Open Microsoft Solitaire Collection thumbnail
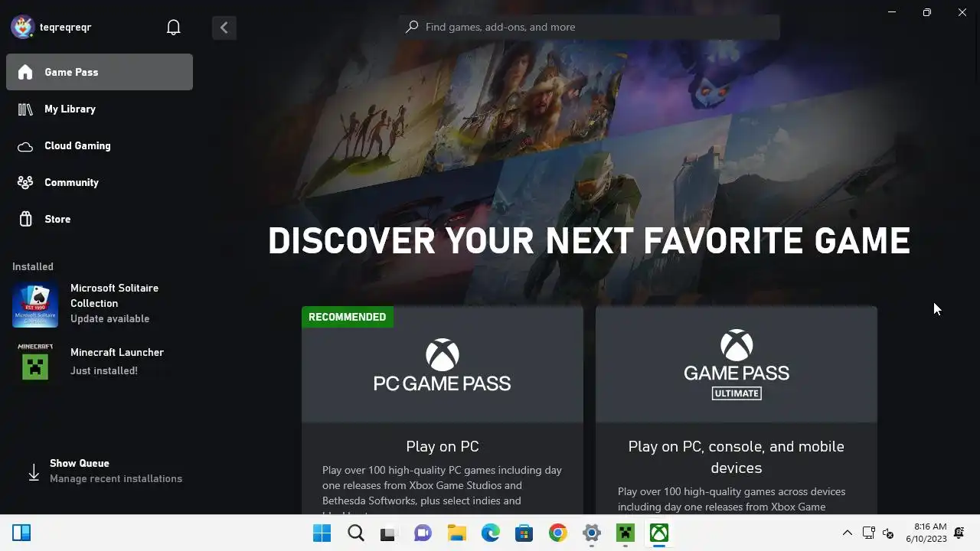 (x=35, y=304)
